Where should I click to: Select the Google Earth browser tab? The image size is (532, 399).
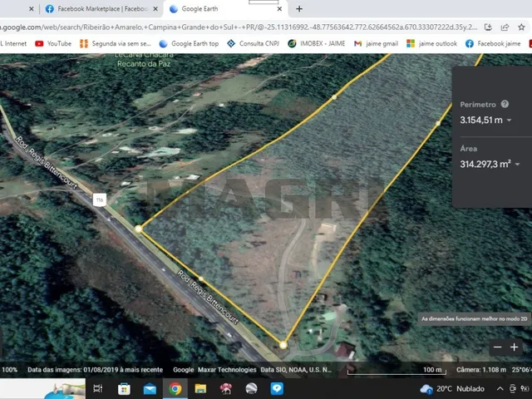[x=225, y=9]
